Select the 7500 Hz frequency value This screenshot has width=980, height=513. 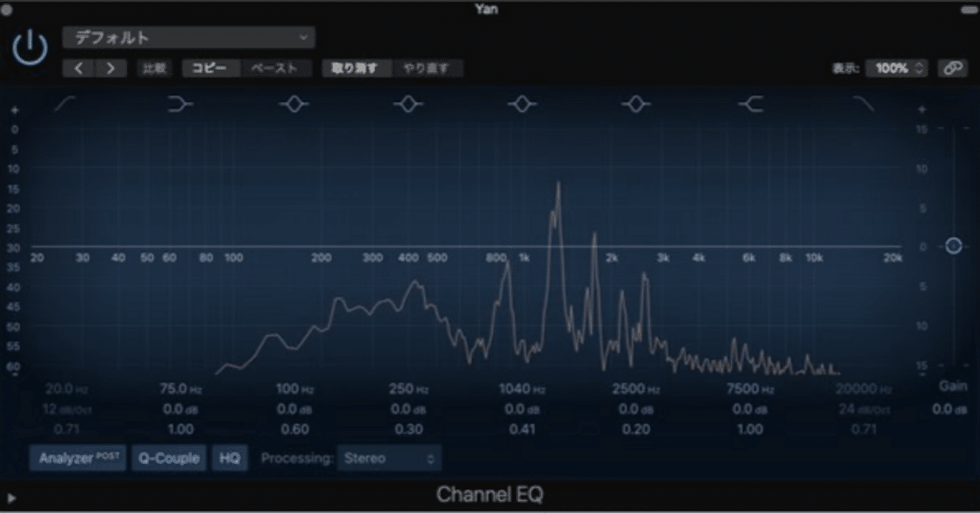pos(750,389)
